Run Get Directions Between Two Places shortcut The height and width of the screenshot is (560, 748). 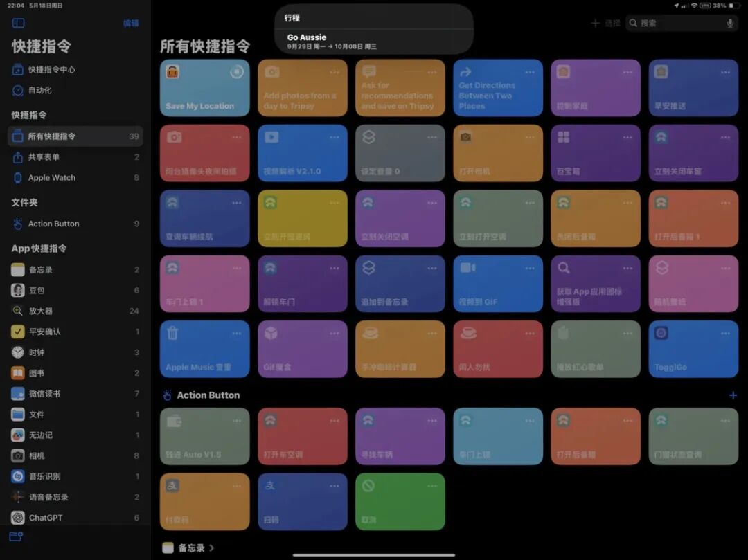tap(498, 88)
